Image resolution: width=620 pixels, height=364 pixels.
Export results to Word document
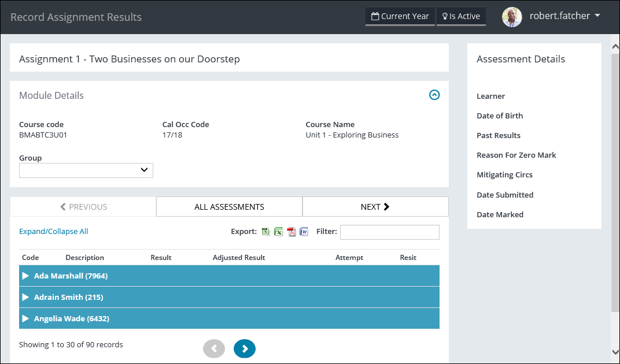click(x=304, y=232)
